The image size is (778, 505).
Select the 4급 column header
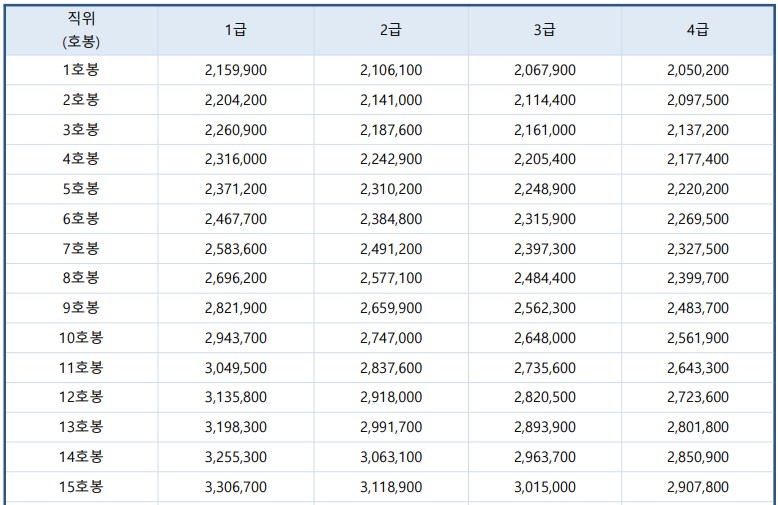tap(698, 30)
